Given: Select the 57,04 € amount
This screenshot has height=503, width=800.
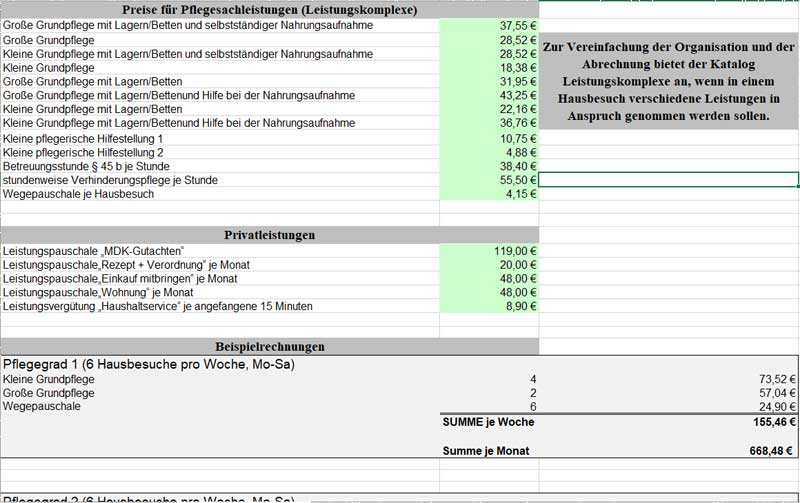Looking at the screenshot, I should tap(777, 393).
